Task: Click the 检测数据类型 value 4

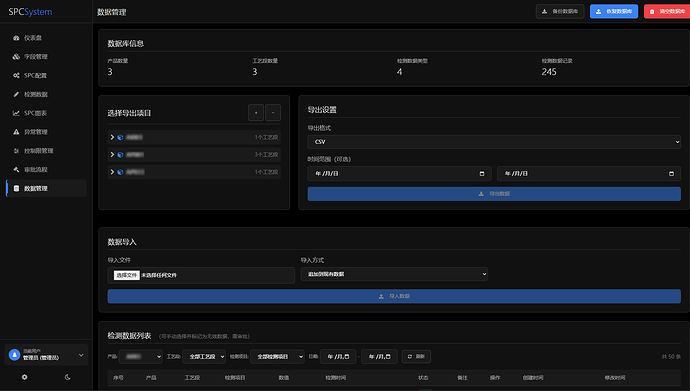Action: pos(399,72)
